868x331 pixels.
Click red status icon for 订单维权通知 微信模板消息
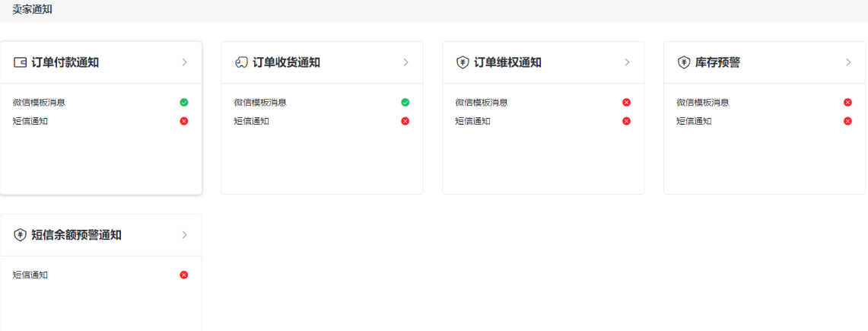click(626, 102)
